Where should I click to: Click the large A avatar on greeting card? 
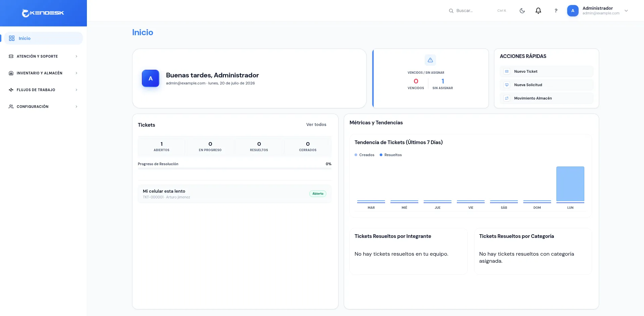tap(151, 78)
